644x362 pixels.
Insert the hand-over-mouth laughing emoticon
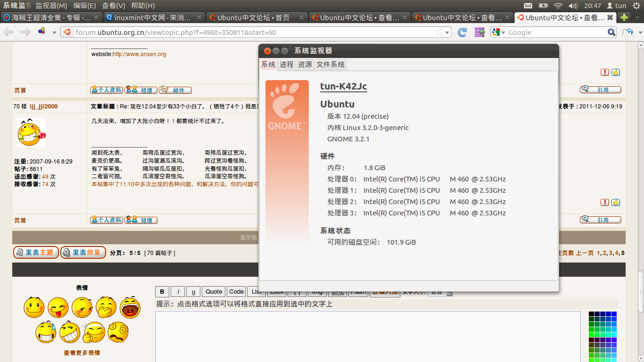[x=106, y=307]
